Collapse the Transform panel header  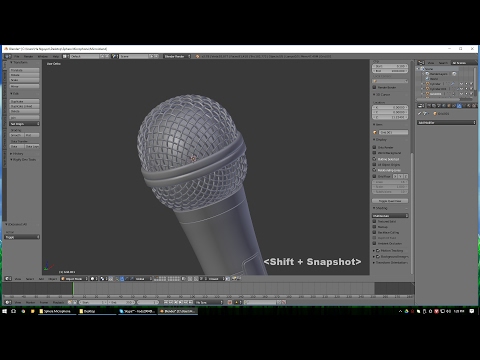point(20,62)
